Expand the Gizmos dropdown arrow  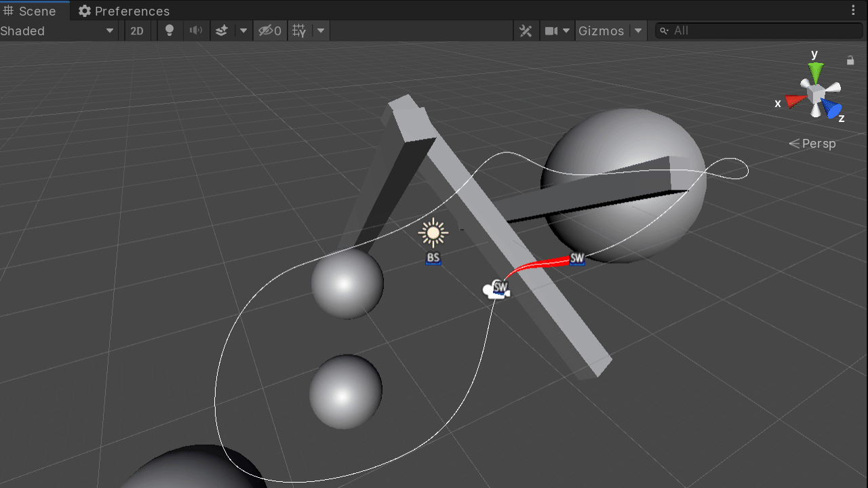point(637,30)
